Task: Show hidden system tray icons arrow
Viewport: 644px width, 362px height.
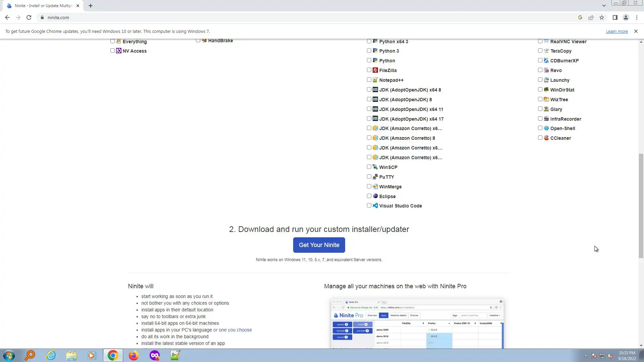Action: coord(586,356)
